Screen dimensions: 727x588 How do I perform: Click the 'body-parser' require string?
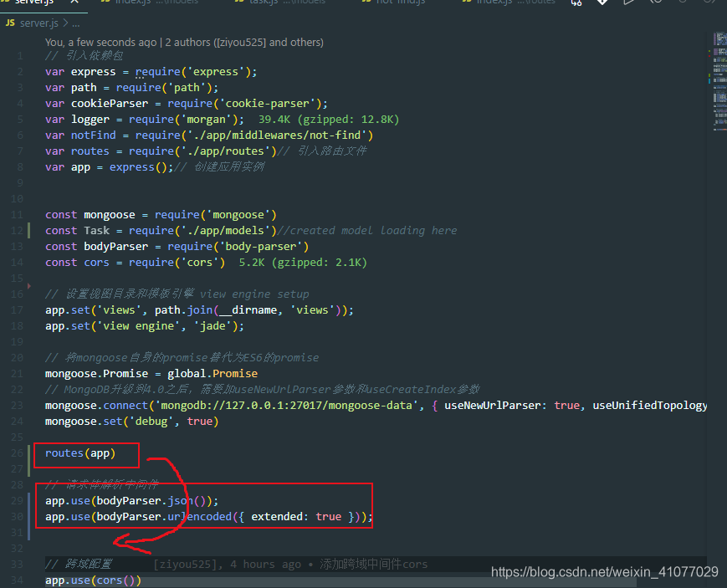[260, 246]
